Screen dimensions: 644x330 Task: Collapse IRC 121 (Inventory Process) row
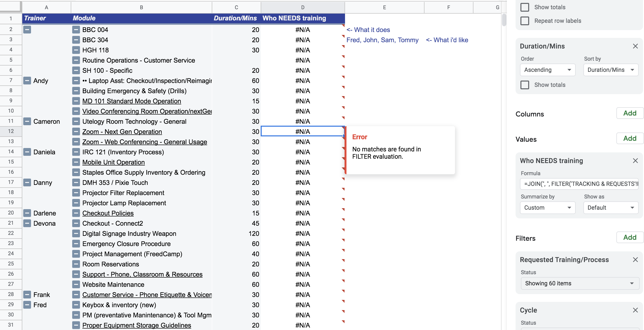76,152
